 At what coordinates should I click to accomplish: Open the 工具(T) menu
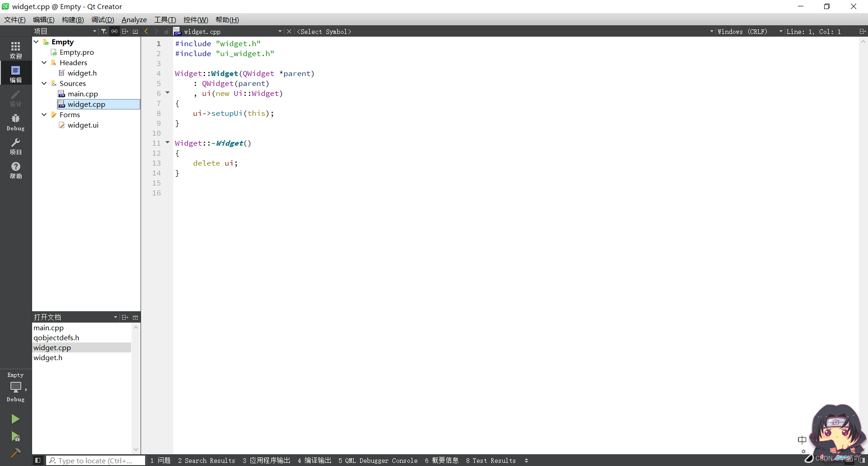(165, 19)
